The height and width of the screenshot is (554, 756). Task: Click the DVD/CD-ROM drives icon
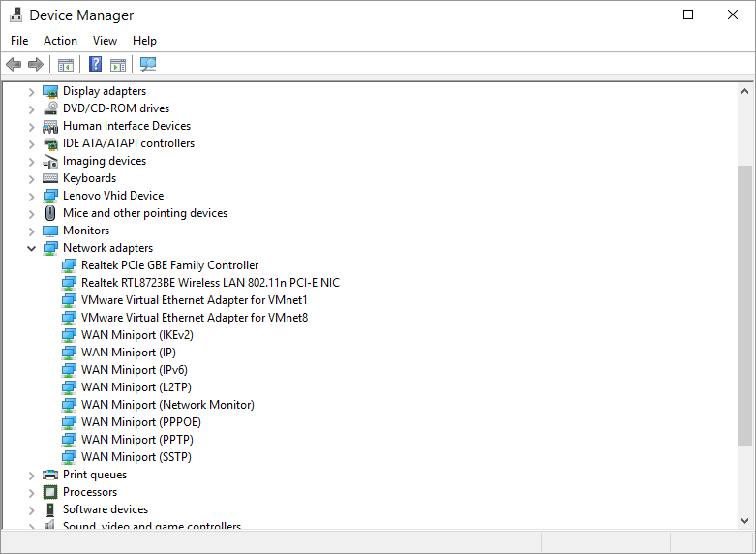pos(50,108)
